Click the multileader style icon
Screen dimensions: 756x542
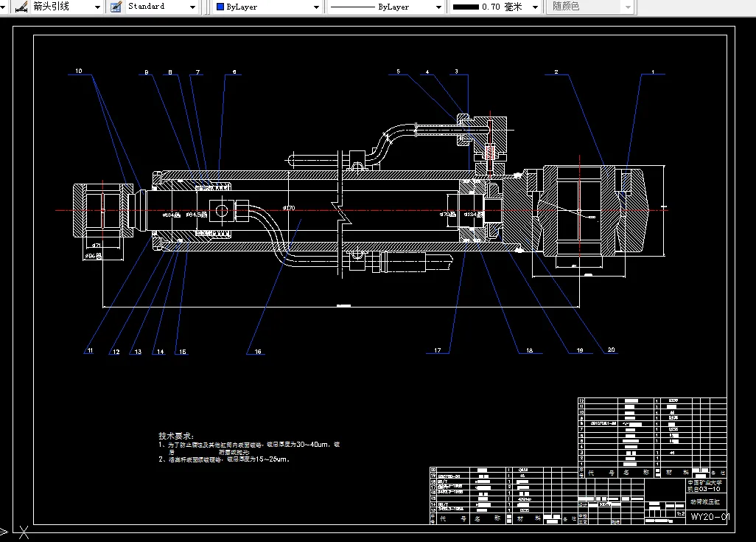[21, 7]
